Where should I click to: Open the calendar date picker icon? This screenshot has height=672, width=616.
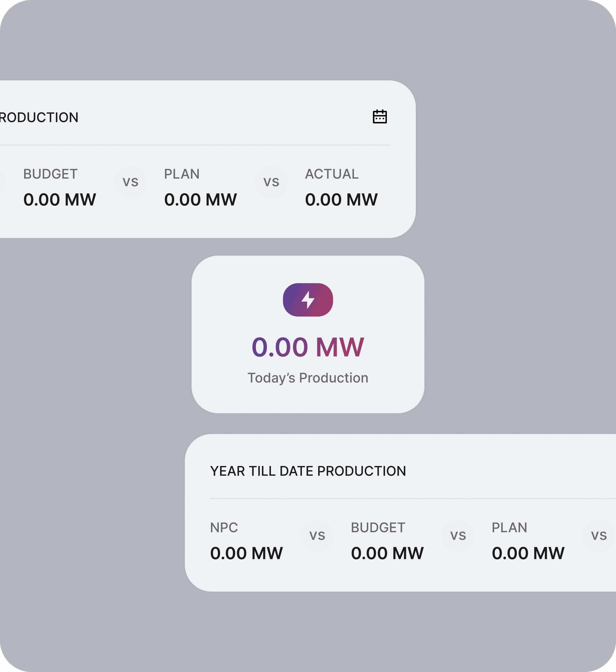(380, 117)
